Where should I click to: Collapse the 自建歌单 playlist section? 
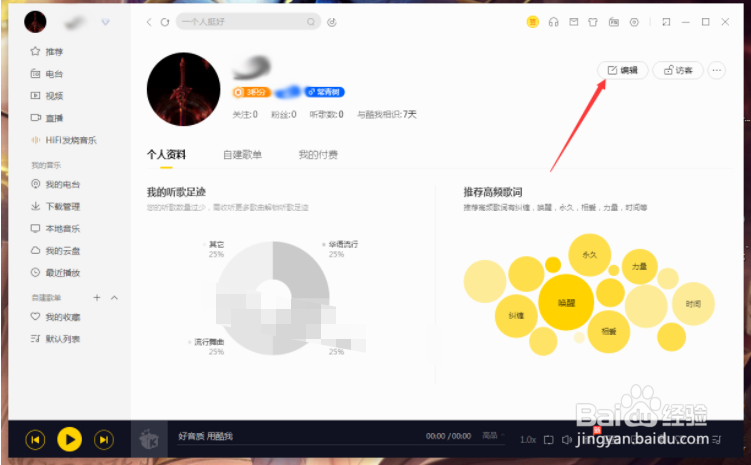(x=114, y=297)
